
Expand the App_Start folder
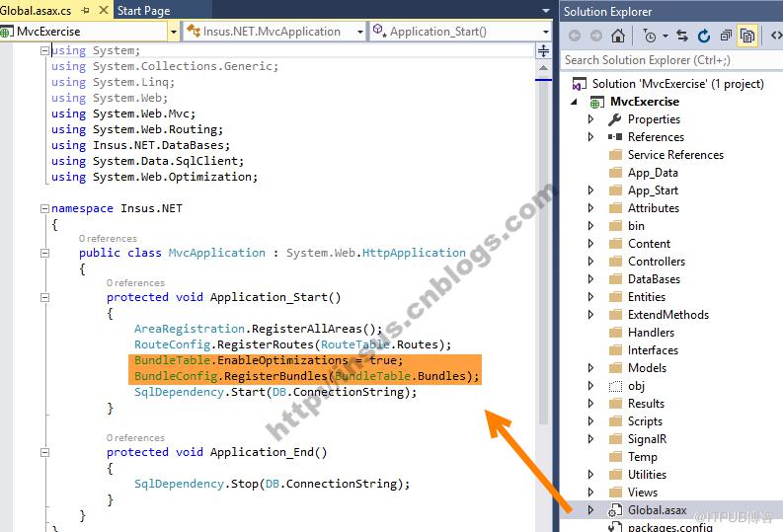(590, 190)
